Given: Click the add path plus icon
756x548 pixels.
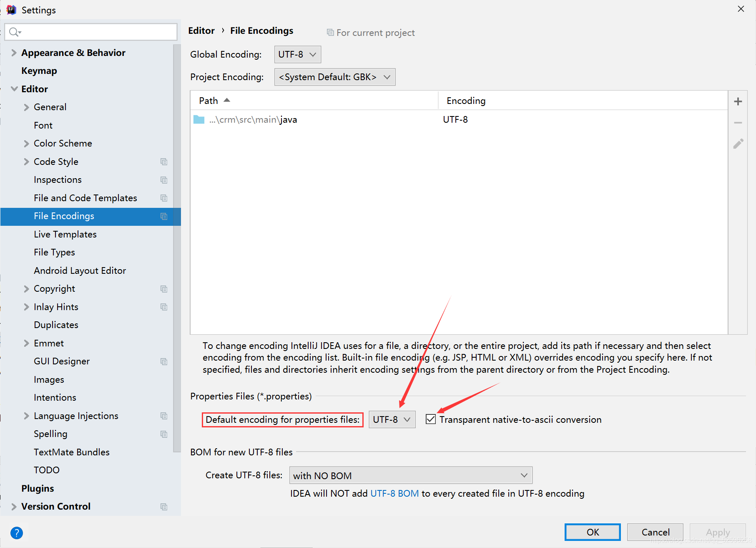Looking at the screenshot, I should point(738,101).
